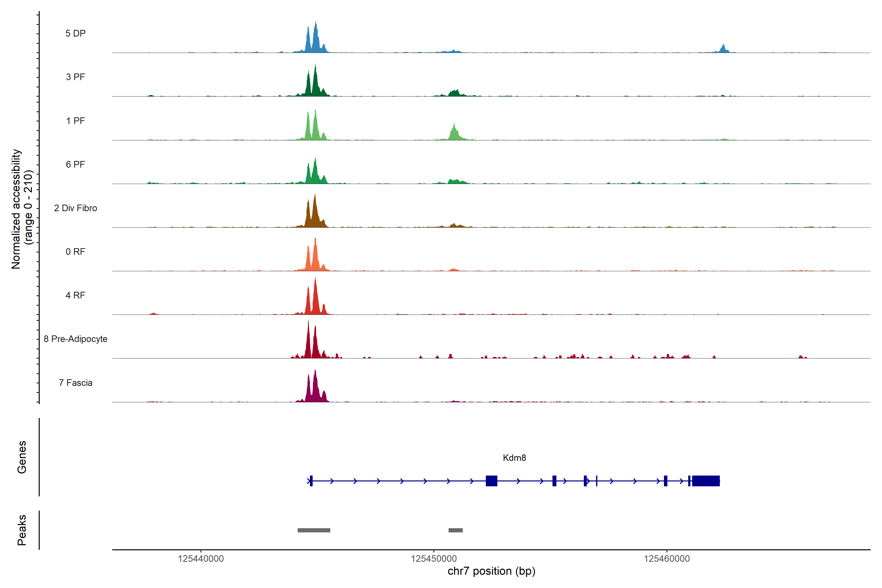The width and height of the screenshot is (882, 588).
Task: Click the Kdm8 gene name label
Action: pos(514,457)
